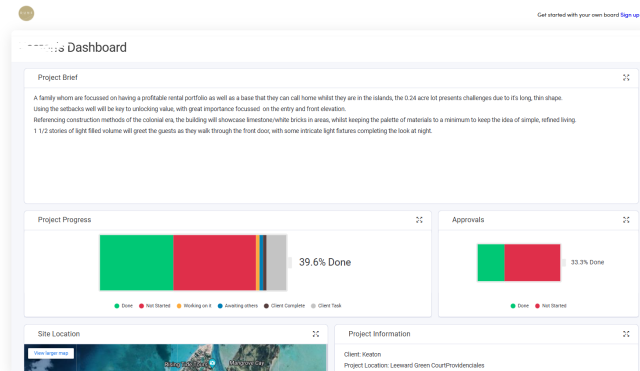
Task: Toggle Not Started legend in Project Progress
Action: tap(155, 306)
